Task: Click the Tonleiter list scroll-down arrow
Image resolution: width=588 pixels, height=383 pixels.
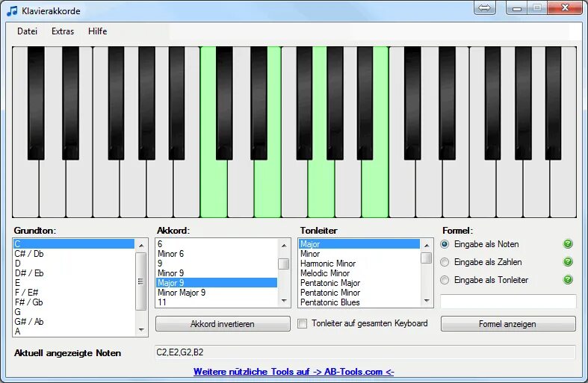Action: [427, 301]
